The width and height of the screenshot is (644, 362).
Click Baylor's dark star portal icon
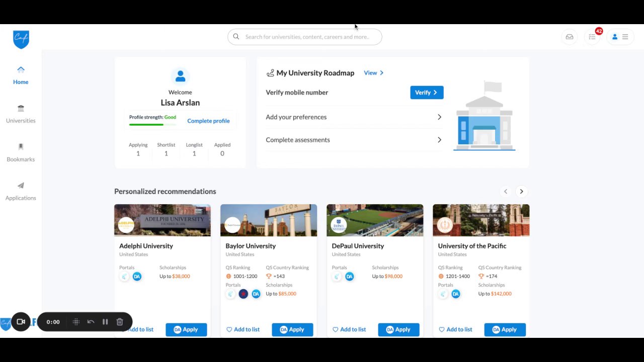[x=244, y=294]
